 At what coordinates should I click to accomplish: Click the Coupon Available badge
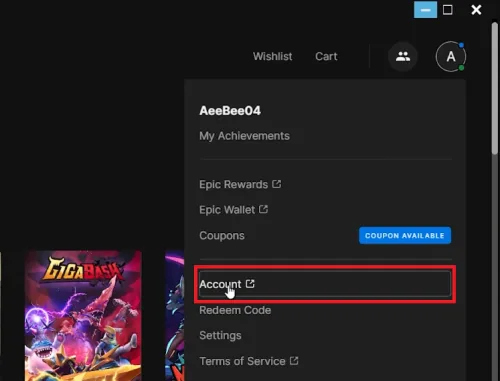(x=405, y=236)
